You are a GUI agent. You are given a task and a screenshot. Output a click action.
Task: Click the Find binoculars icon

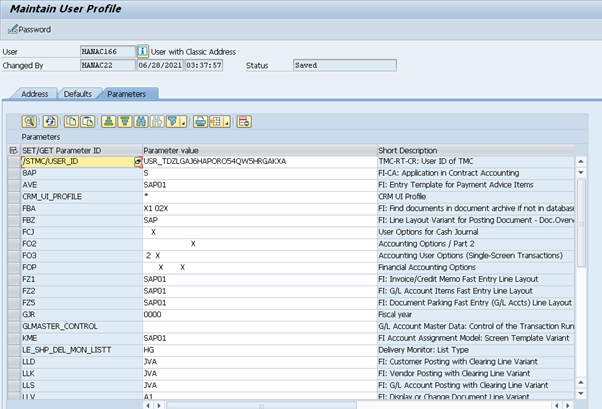pyautogui.click(x=140, y=121)
